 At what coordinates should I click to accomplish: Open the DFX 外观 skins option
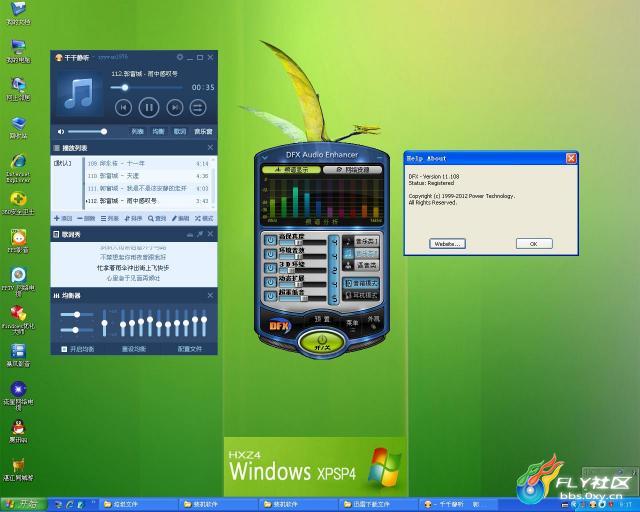click(373, 318)
